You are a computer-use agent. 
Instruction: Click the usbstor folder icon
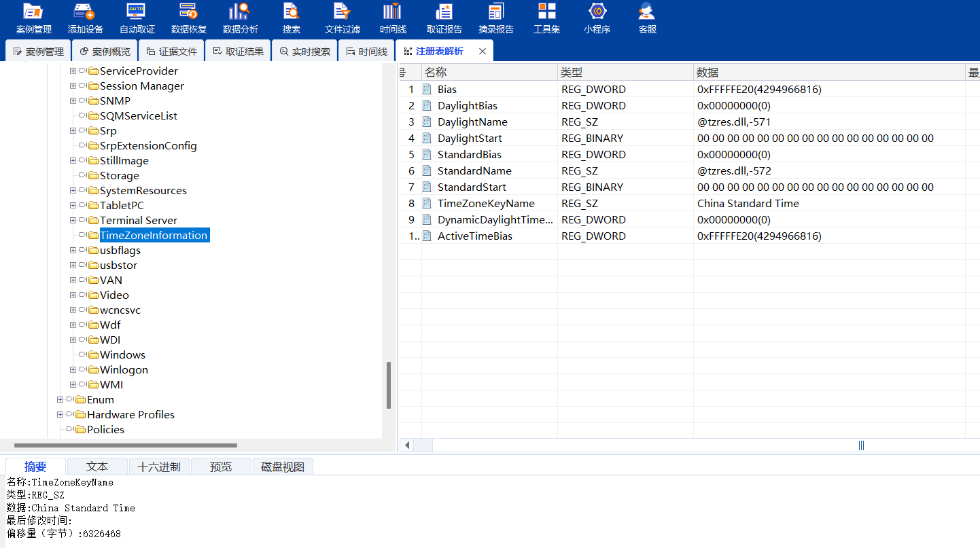coord(93,266)
